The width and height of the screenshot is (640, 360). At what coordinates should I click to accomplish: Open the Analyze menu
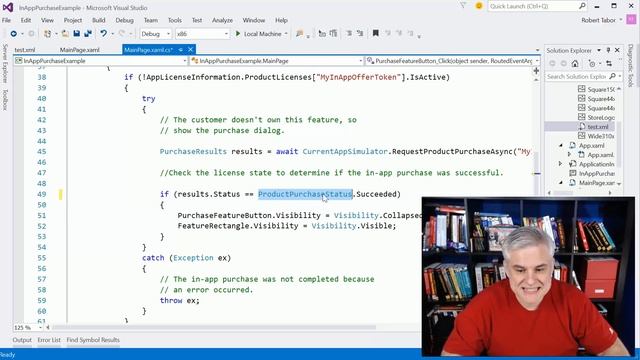point(222,20)
